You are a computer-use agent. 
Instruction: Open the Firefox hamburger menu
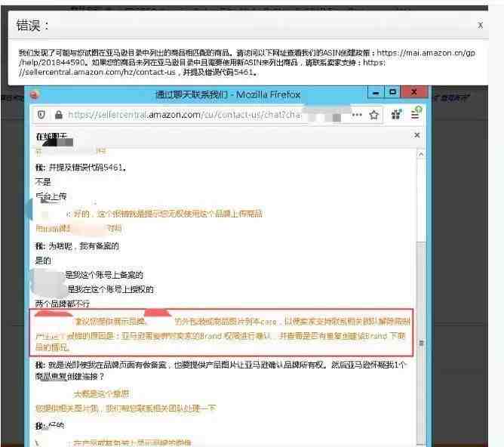point(415,115)
